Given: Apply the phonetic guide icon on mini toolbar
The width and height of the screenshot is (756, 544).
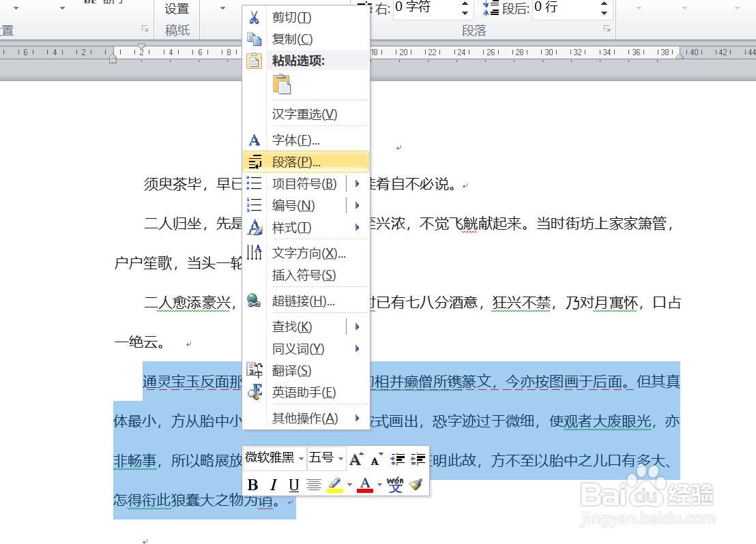Looking at the screenshot, I should pos(396,485).
